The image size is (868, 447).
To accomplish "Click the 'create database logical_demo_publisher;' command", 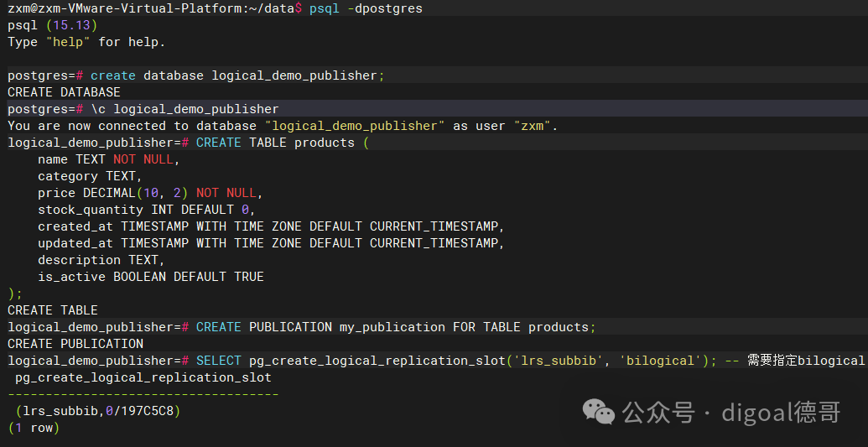I will click(237, 75).
